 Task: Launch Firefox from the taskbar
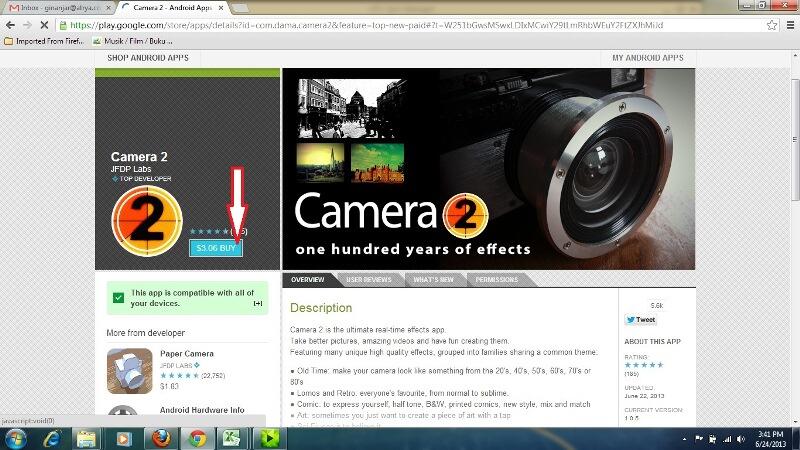point(160,438)
